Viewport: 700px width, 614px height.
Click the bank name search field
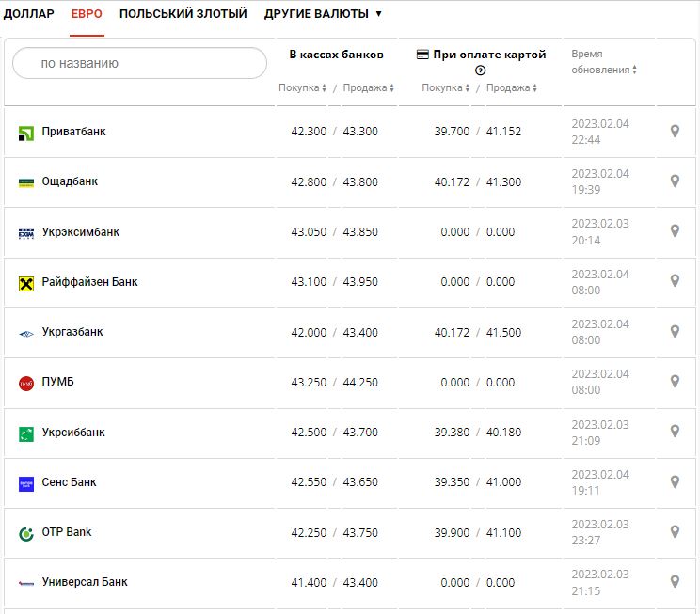click(139, 64)
